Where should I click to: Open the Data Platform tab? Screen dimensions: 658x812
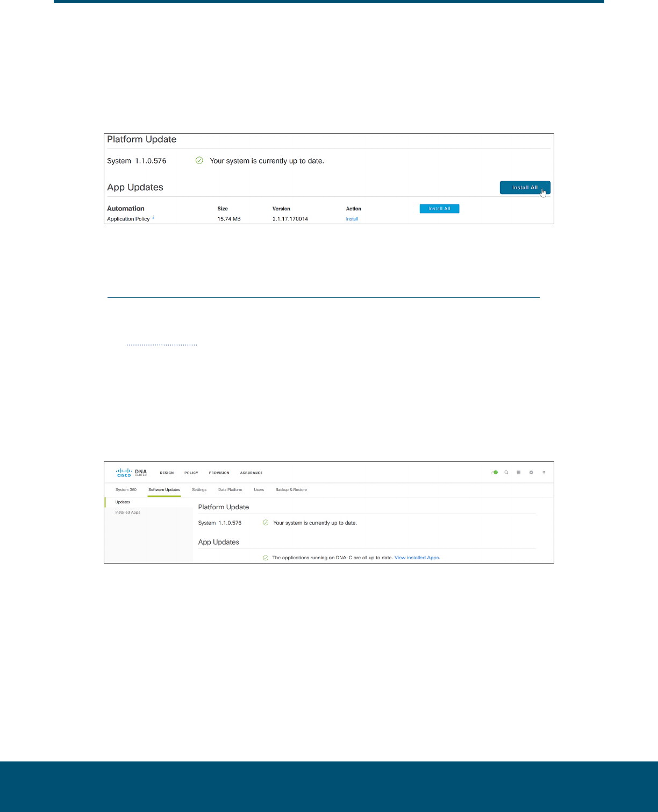tap(230, 490)
